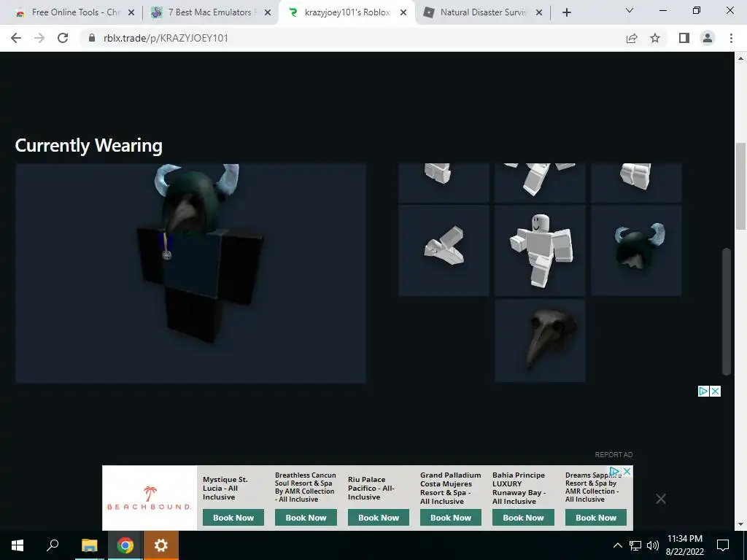Open Settings app from taskbar

pyautogui.click(x=161, y=545)
